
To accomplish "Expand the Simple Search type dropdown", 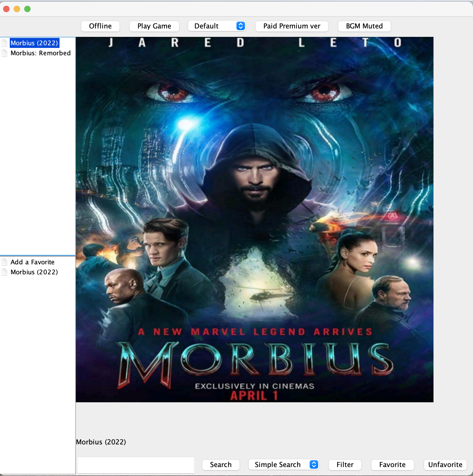I will click(283, 465).
